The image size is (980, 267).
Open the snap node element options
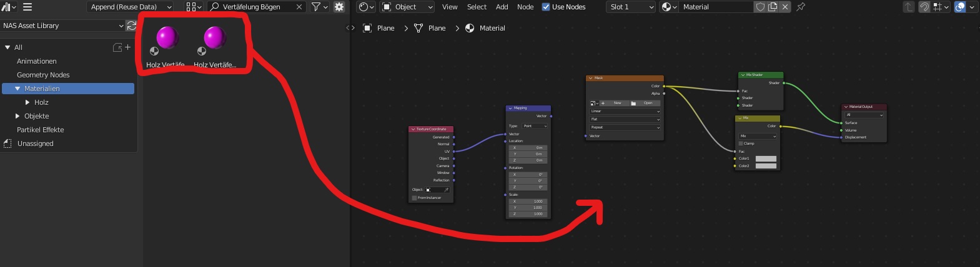click(x=941, y=7)
